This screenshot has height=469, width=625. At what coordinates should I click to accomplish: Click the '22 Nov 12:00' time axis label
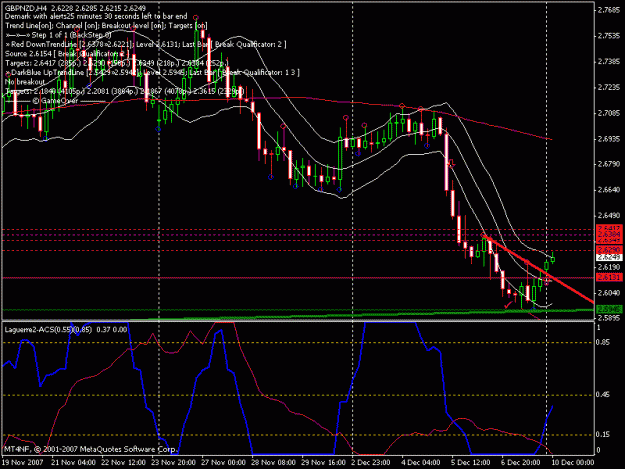[123, 462]
